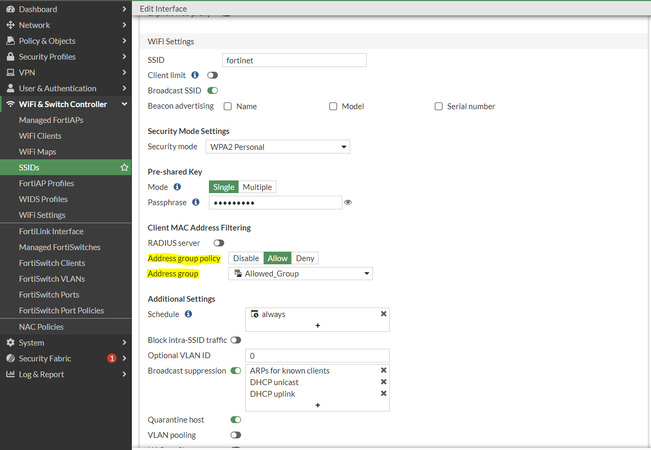Click the Optional VLAN ID field
Viewport: 651px width, 450px height.
318,356
